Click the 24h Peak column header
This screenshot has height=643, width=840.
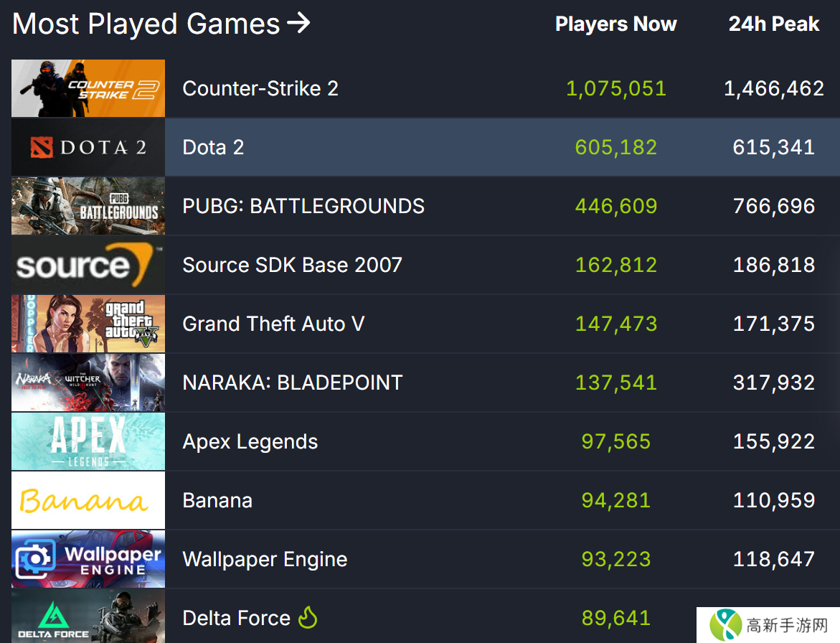773,24
